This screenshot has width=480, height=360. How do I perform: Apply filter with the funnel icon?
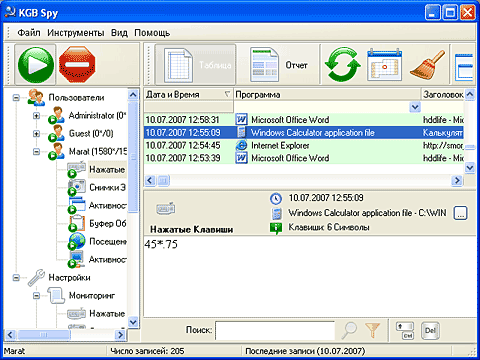[x=373, y=330]
